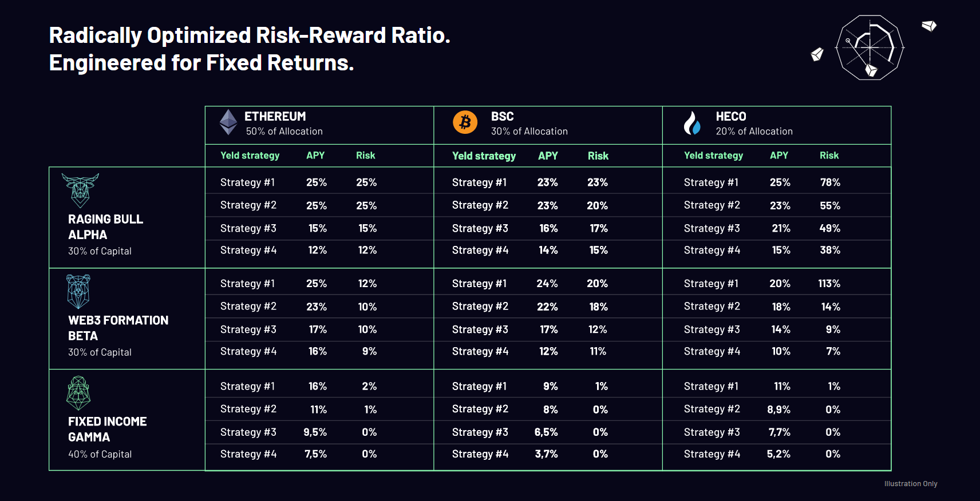Click the Fixed Income Gamma gorilla icon
980x501 pixels.
pos(78,393)
